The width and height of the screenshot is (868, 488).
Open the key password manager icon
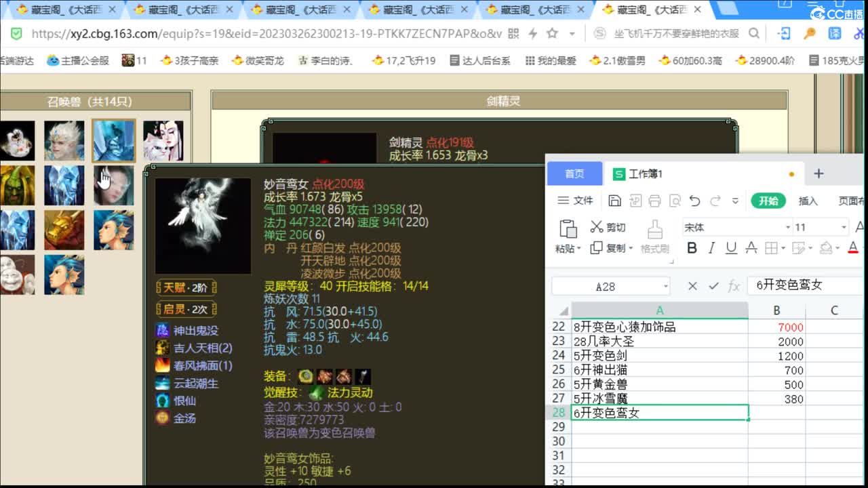click(809, 33)
